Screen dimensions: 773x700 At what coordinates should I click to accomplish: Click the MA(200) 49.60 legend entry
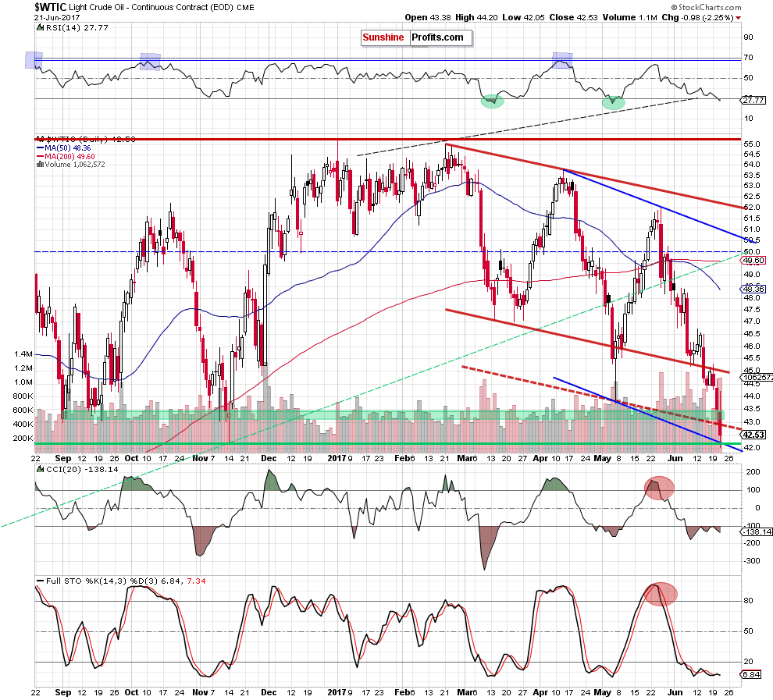pyautogui.click(x=66, y=156)
